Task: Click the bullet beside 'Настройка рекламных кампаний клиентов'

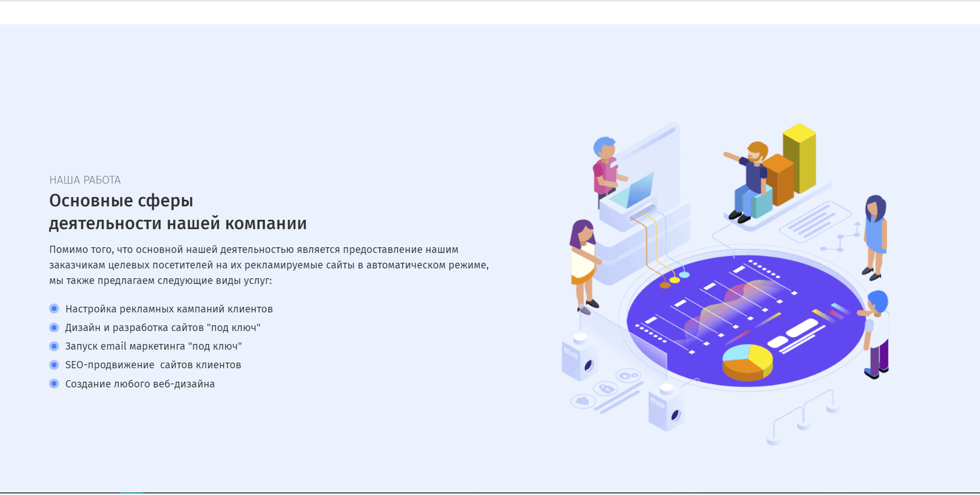Action: (x=54, y=309)
